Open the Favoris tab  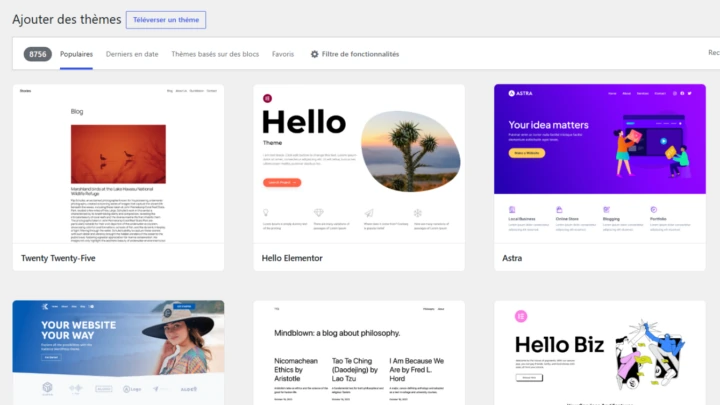point(283,54)
